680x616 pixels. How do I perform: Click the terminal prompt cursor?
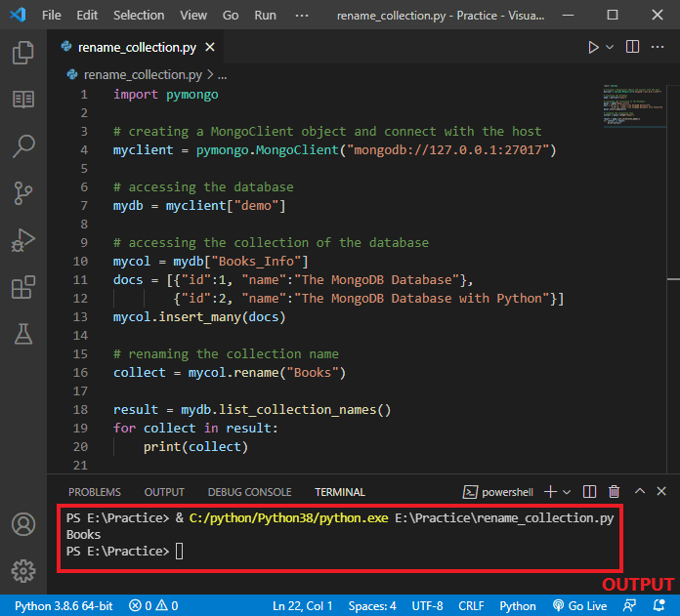[x=179, y=552]
